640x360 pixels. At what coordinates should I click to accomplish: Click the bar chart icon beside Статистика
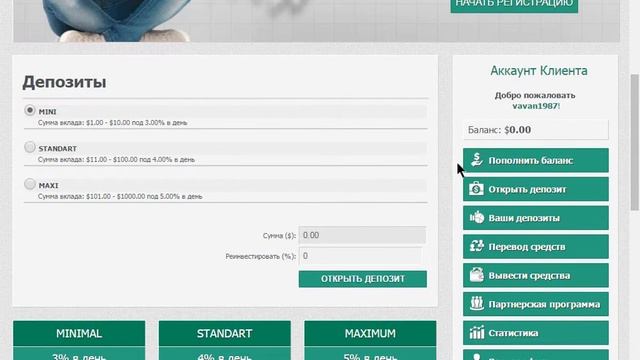476,332
